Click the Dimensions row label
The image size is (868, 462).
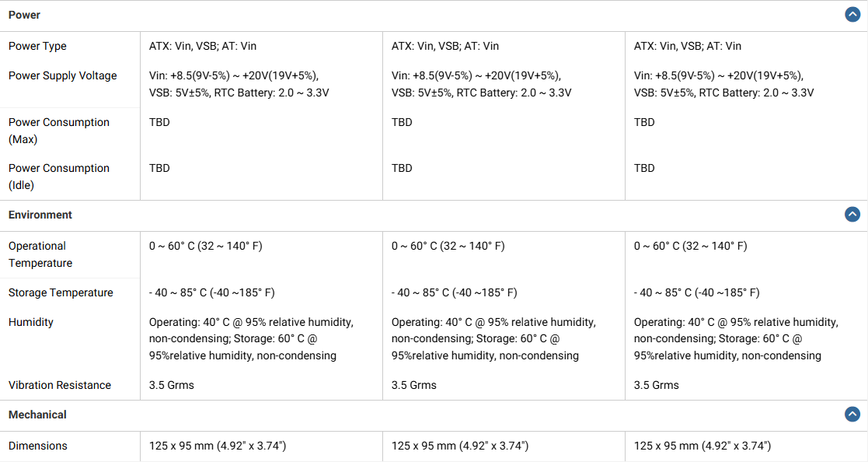click(37, 446)
